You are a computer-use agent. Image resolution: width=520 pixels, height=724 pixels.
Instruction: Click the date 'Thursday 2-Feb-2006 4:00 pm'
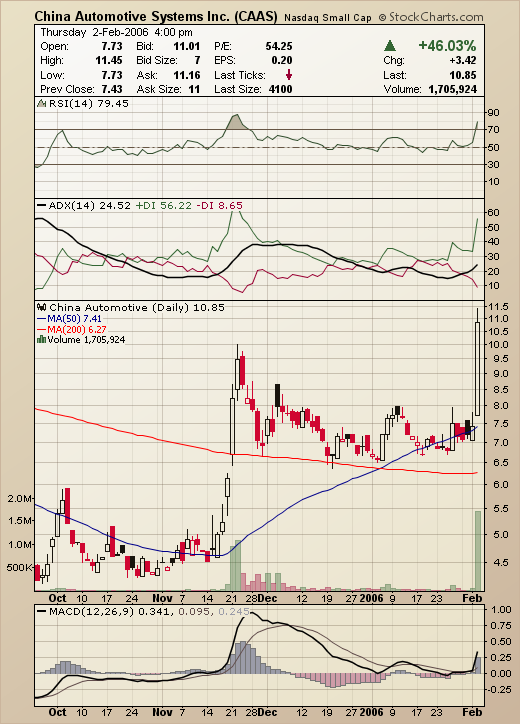(x=116, y=32)
